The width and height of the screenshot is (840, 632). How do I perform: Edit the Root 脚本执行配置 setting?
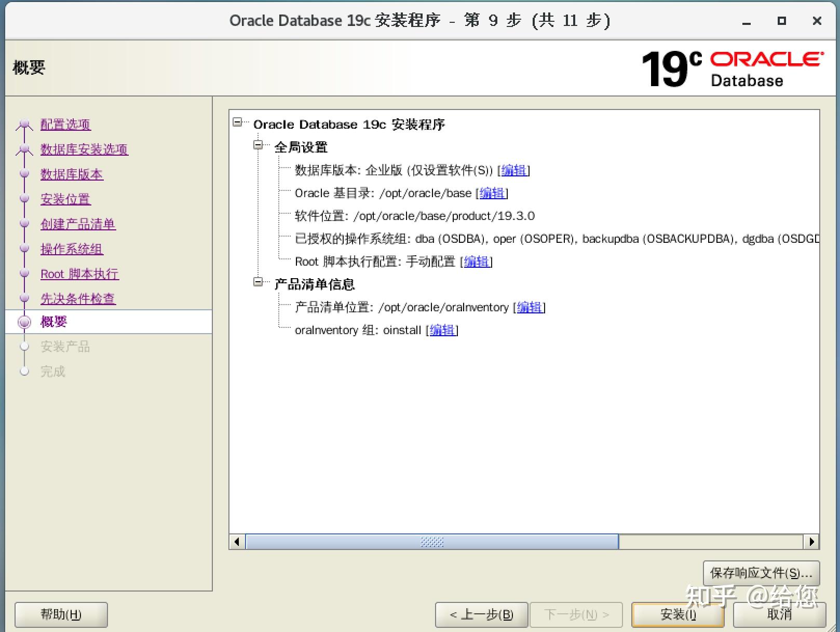(x=476, y=262)
